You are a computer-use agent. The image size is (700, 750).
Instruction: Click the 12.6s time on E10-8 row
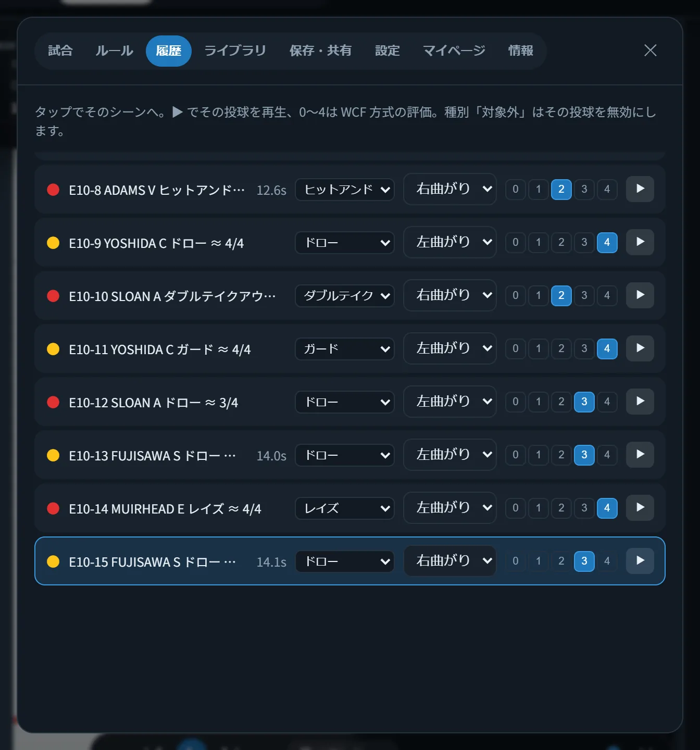[271, 190]
